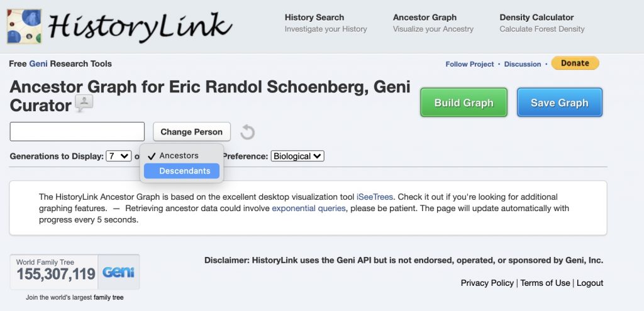Open the Privacy Policy link

[x=487, y=283]
